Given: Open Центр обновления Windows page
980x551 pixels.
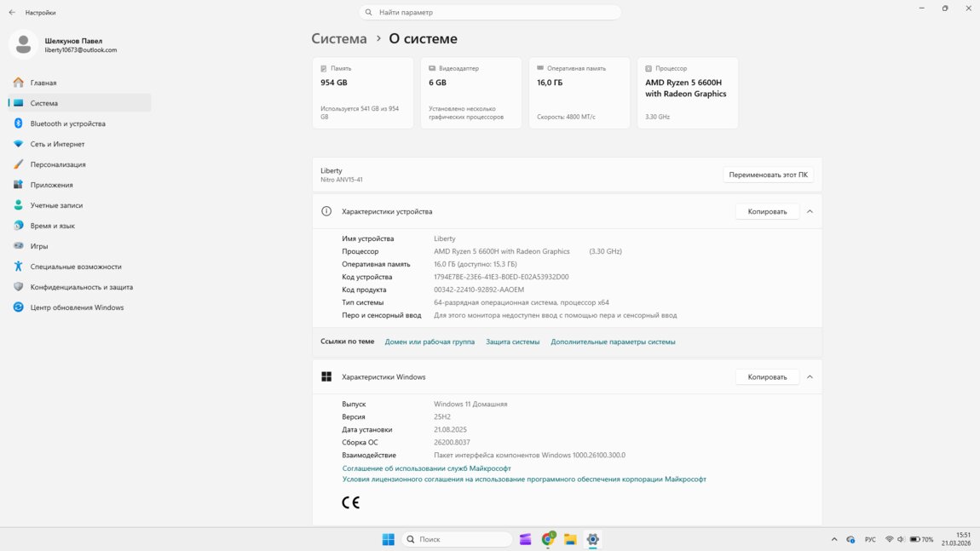Looking at the screenshot, I should tap(77, 307).
